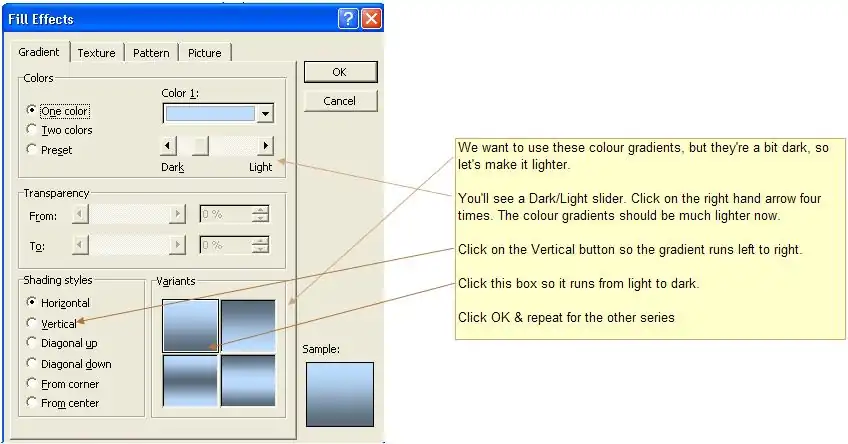Go to the Picture tab
The width and height of the screenshot is (848, 444).
[x=205, y=53]
